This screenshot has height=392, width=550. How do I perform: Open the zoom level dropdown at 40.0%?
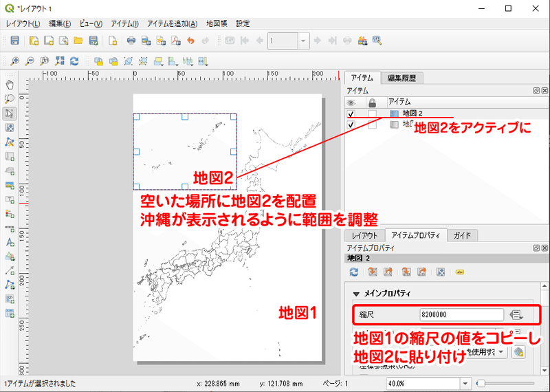pyautogui.click(x=465, y=384)
